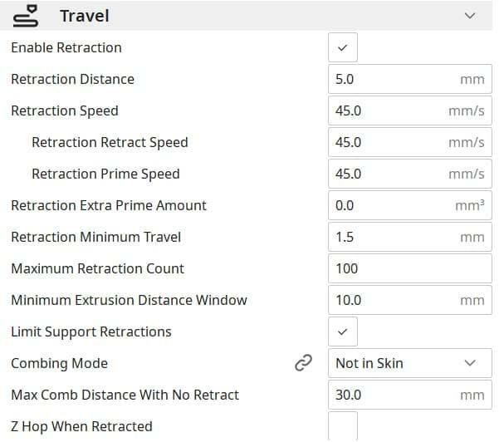Select the Retraction Distance value field
Image resolution: width=504 pixels, height=442 pixels.
coord(410,79)
